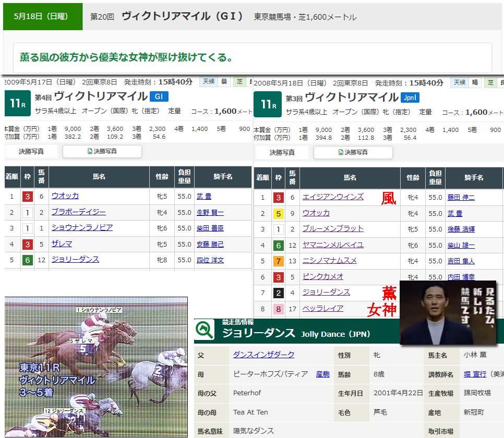The width and height of the screenshot is (504, 438).
Task: Click jockey 藤田 伸二 link
Action: tap(461, 198)
